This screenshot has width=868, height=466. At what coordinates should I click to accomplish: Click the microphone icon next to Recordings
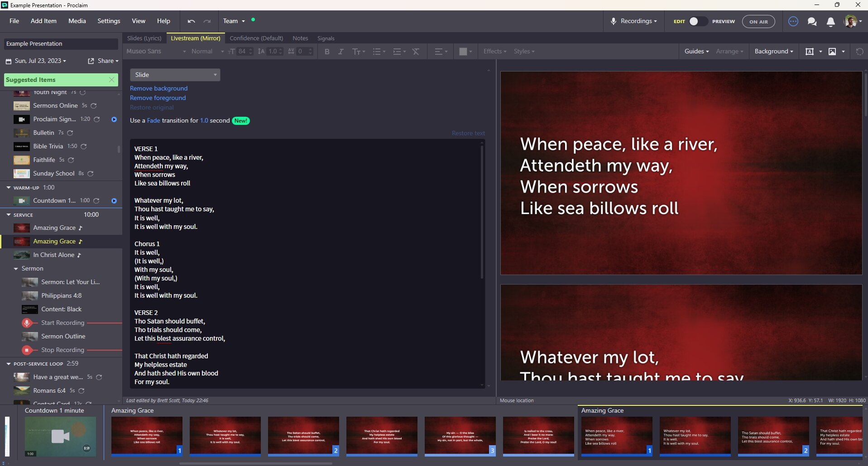(614, 21)
